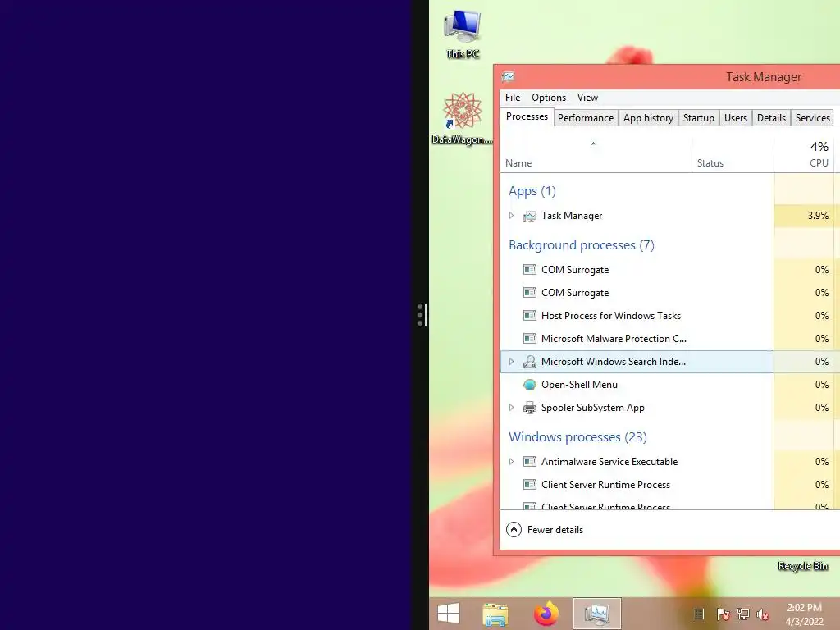840x630 pixels.
Task: Select the Processes tab
Action: (x=527, y=116)
